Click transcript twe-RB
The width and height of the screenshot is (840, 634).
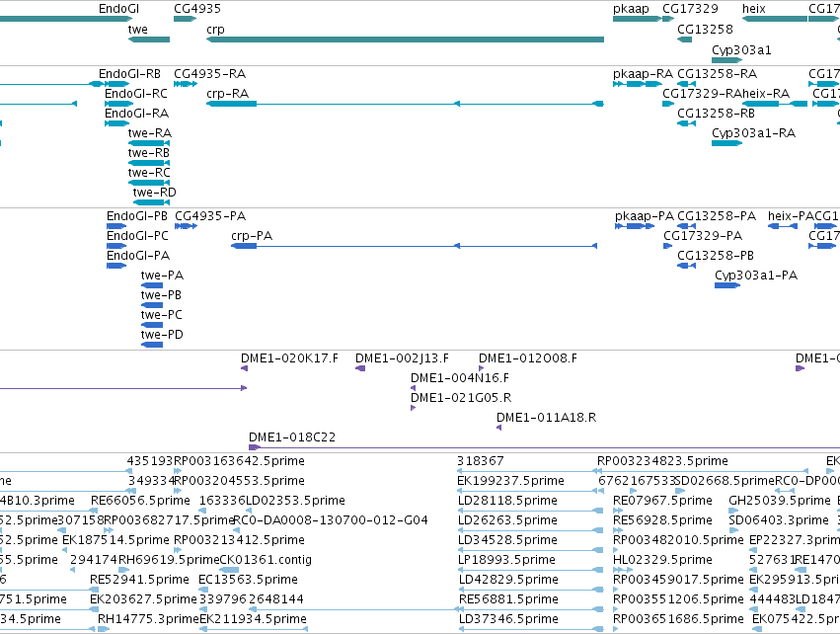149,153
